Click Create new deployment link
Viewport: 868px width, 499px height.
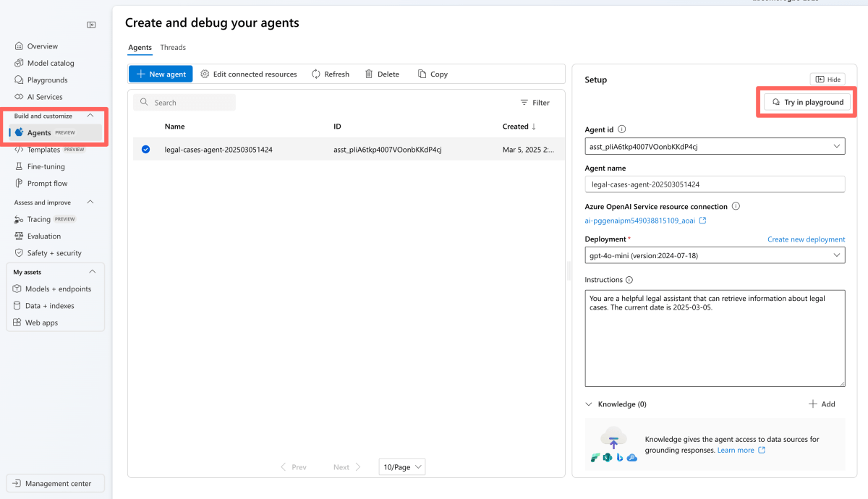806,239
